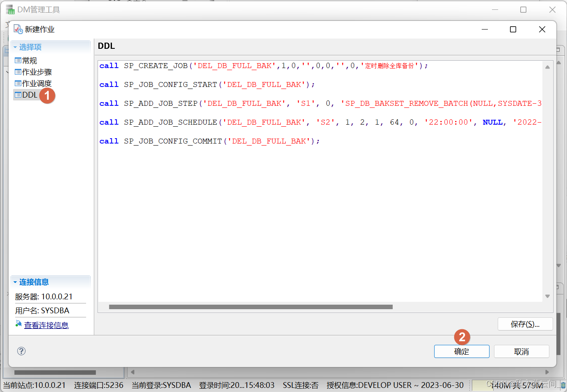Click the 新建作业 dialog title icon
Screen dimensions: 567x392
18,29
